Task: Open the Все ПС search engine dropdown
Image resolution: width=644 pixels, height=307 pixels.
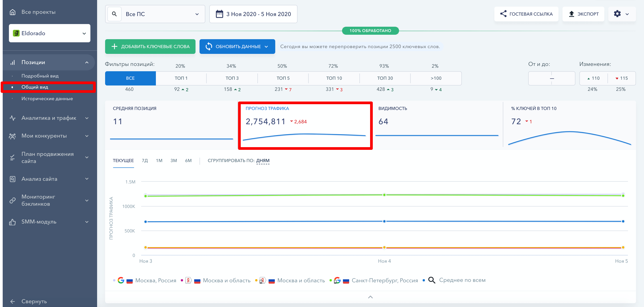Action: pyautogui.click(x=155, y=14)
